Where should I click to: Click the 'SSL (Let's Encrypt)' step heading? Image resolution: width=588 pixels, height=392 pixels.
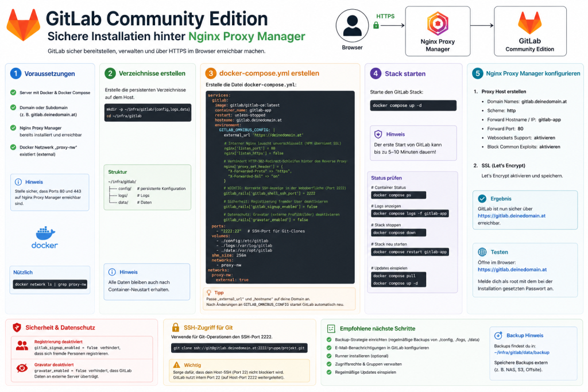503,165
